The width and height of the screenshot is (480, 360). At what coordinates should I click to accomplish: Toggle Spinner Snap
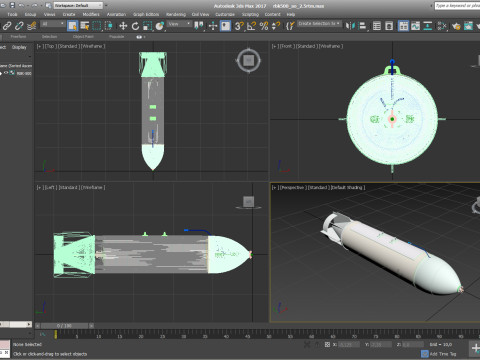276,26
